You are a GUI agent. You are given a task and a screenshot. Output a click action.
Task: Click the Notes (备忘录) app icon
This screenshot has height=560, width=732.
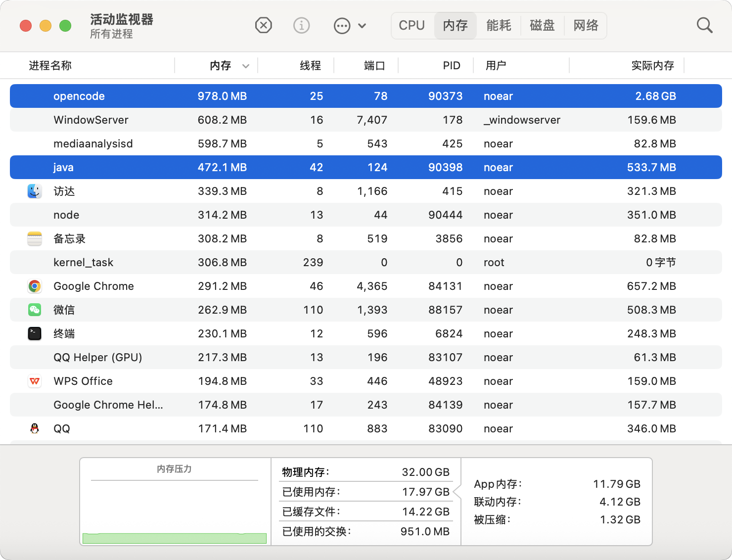click(x=35, y=238)
